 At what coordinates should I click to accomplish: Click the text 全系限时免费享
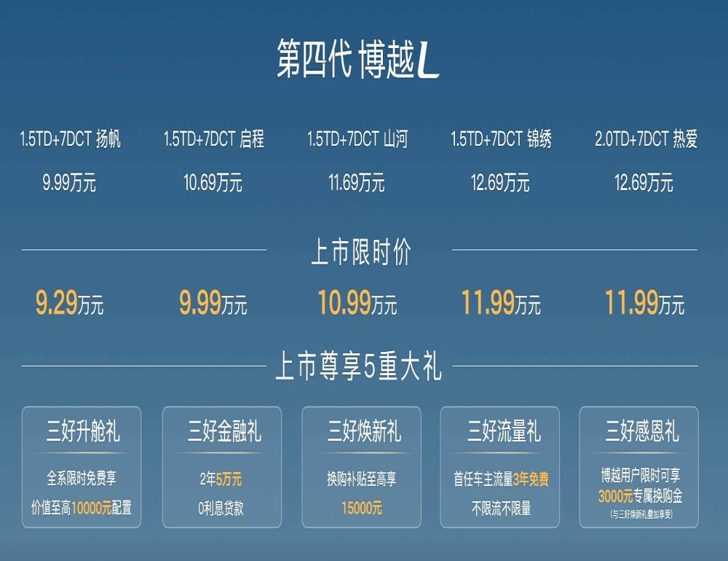pos(82,478)
